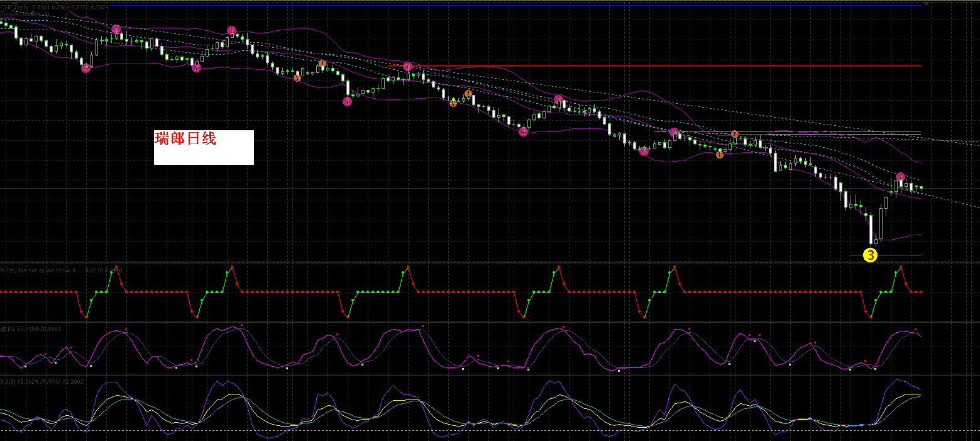Click the last red trough in step indicator

click(x=871, y=317)
